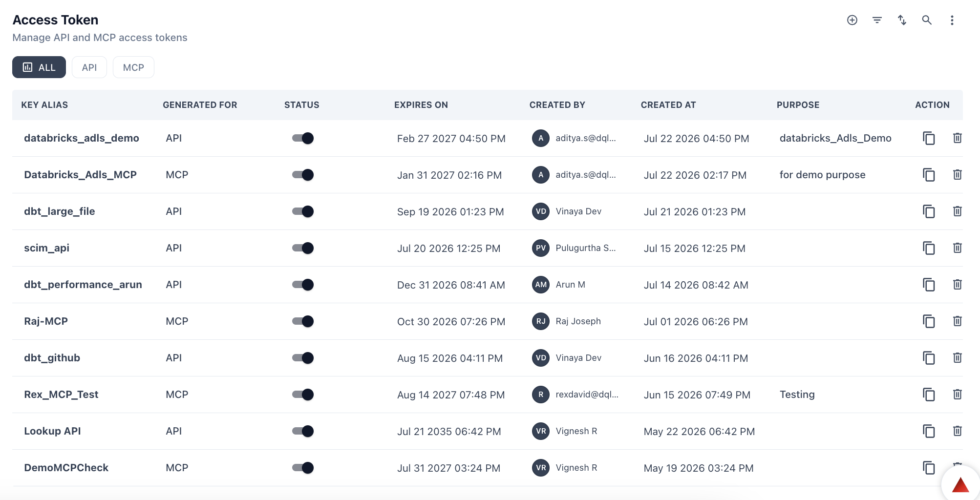Copy the scim_api token
The width and height of the screenshot is (980, 500).
929,248
